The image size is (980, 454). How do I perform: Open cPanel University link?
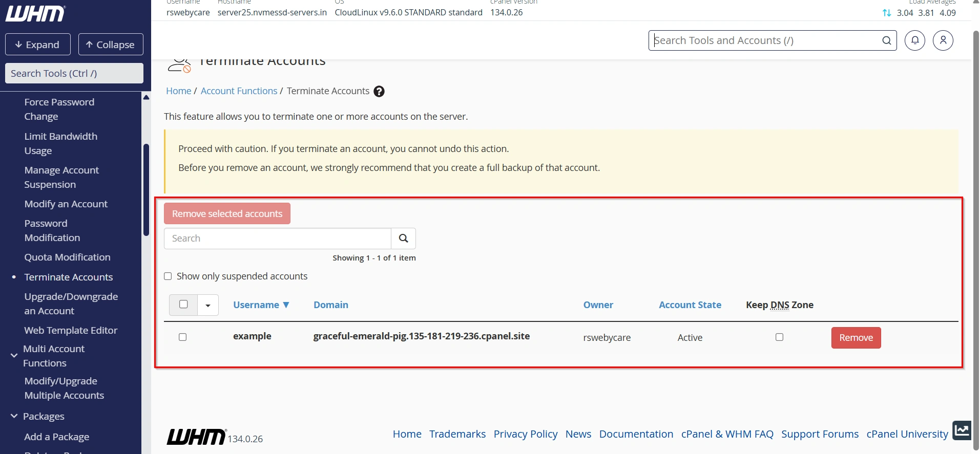907,434
